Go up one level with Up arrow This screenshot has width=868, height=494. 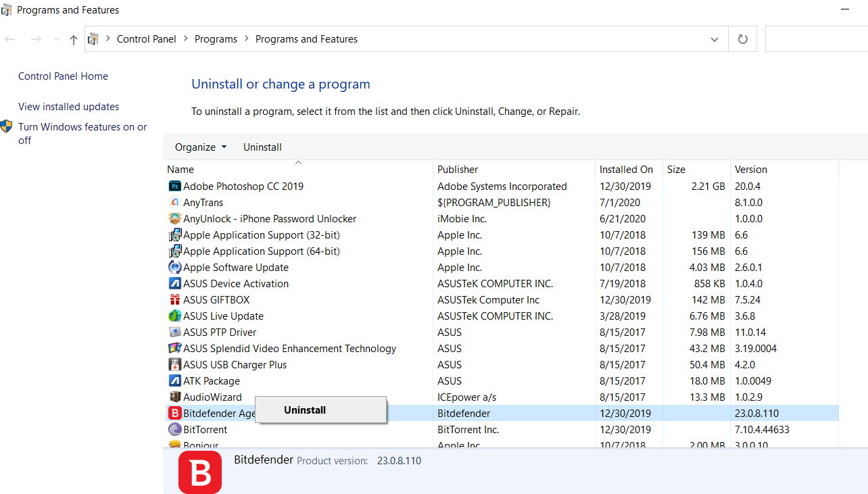pyautogui.click(x=74, y=39)
